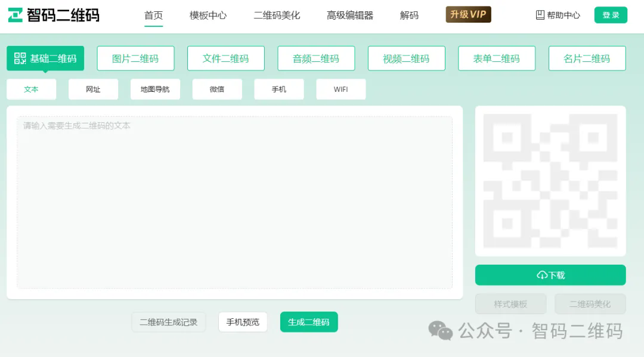Switch to the 图片二维码 tab

135,58
